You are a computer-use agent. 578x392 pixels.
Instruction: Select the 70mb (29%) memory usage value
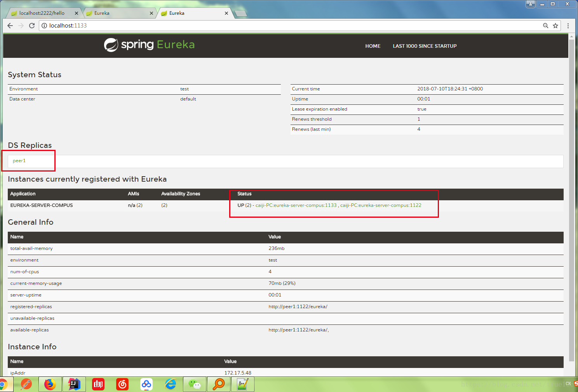[x=282, y=283]
